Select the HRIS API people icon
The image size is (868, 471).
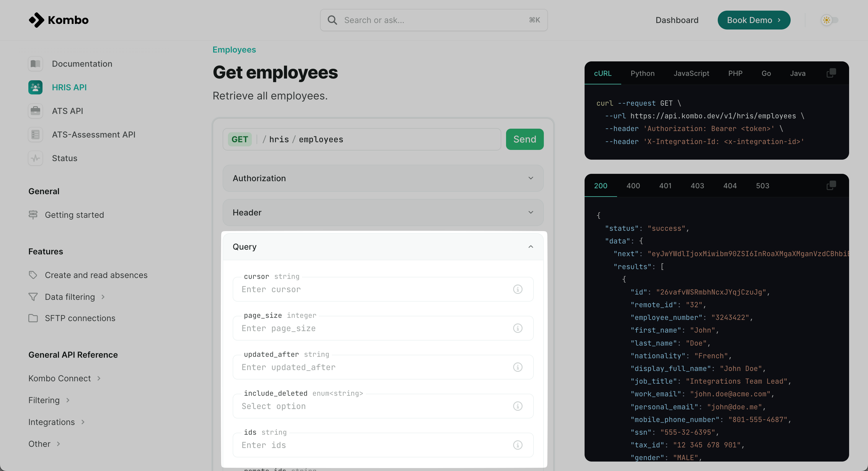(35, 87)
